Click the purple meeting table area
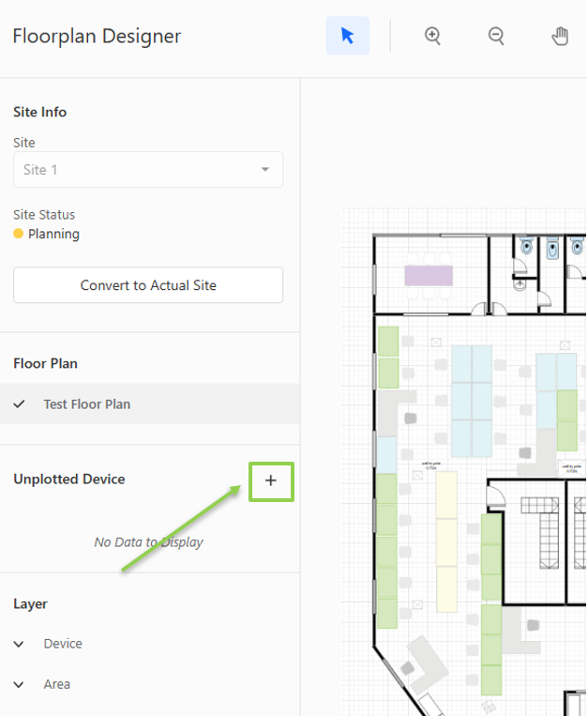The height and width of the screenshot is (716, 588). [429, 275]
